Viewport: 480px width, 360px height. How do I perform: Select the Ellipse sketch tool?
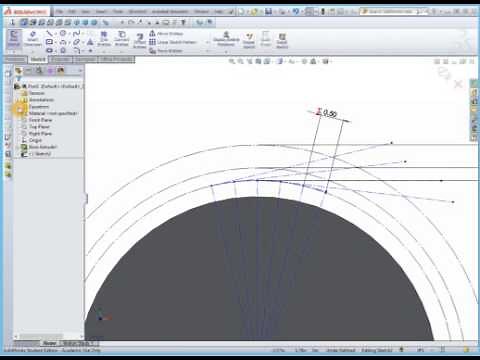tap(77, 42)
